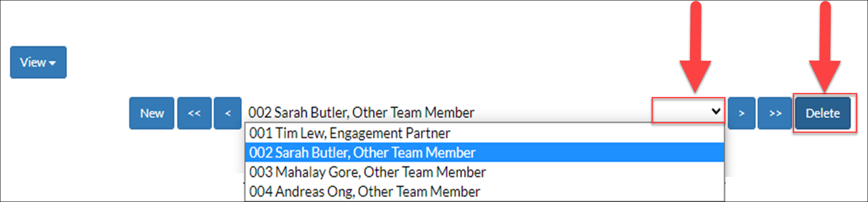Click the double left chevron navigation button
The width and height of the screenshot is (868, 202).
(x=194, y=114)
